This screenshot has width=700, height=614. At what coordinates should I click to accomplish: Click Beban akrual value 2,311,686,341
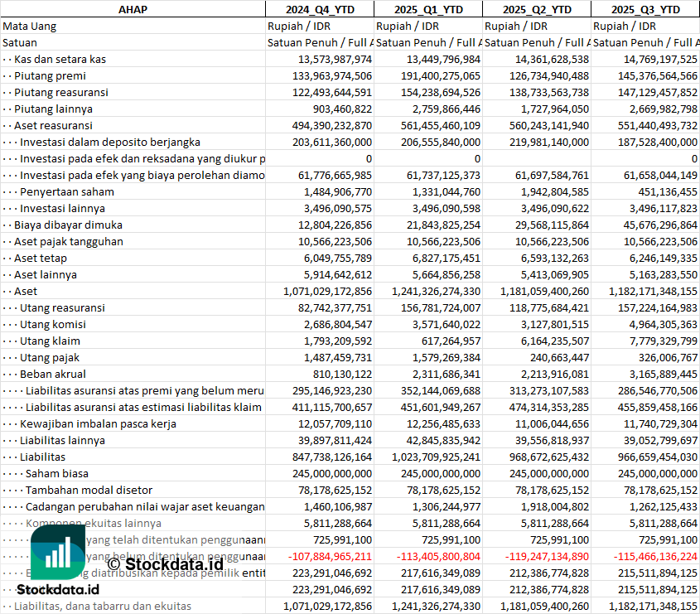pyautogui.click(x=447, y=375)
